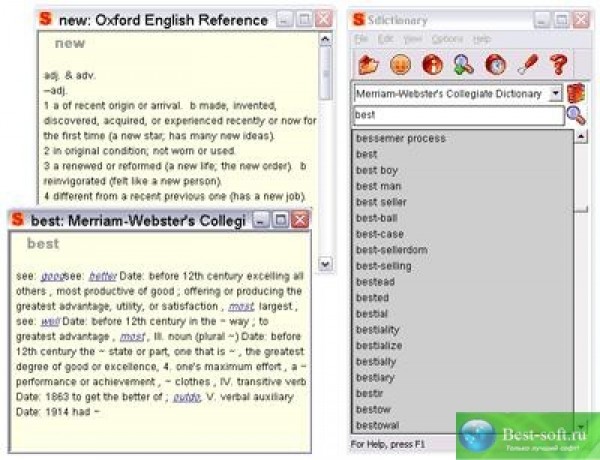Image resolution: width=600 pixels, height=460 pixels.
Task: Maximize the best: Merriam-Webster's window
Action: coord(280,220)
